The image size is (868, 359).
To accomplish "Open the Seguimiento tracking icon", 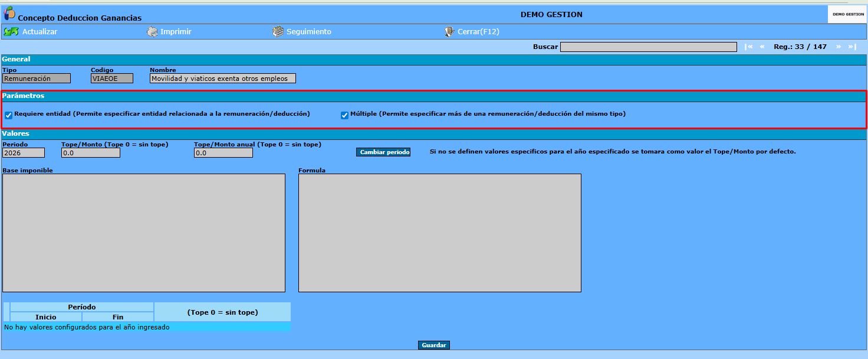I will coord(278,32).
